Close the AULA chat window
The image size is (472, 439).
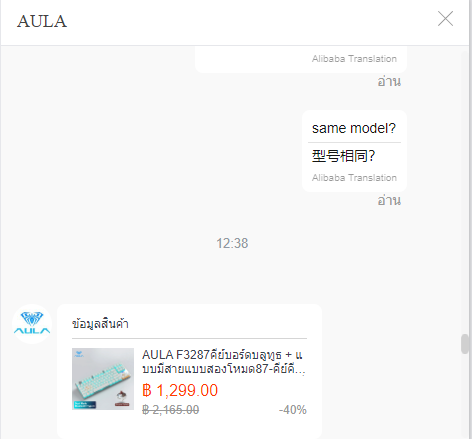(445, 19)
